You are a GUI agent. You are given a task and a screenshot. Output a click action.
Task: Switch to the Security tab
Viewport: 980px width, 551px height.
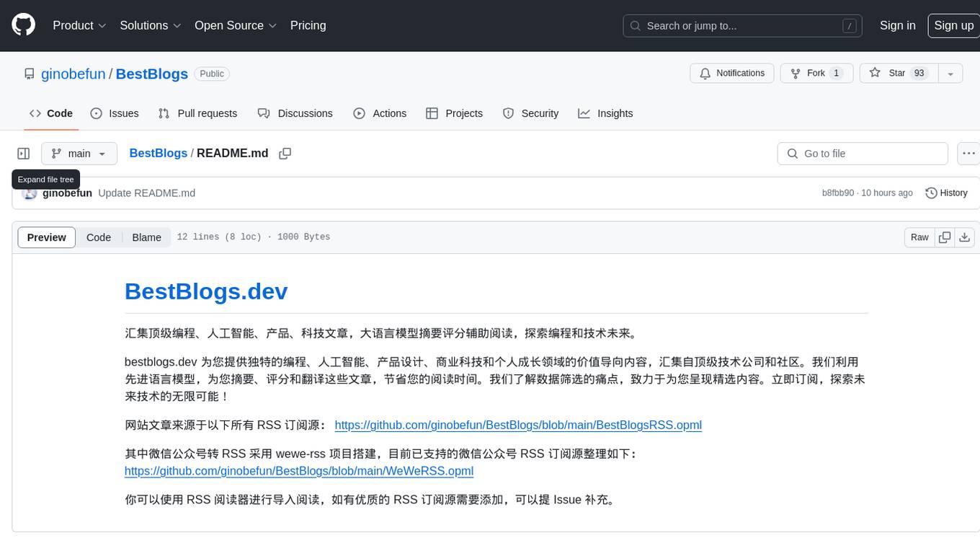coord(530,113)
